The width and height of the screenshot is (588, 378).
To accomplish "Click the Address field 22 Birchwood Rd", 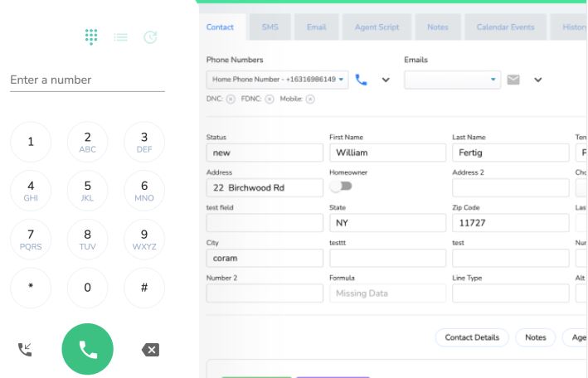I will coord(265,188).
